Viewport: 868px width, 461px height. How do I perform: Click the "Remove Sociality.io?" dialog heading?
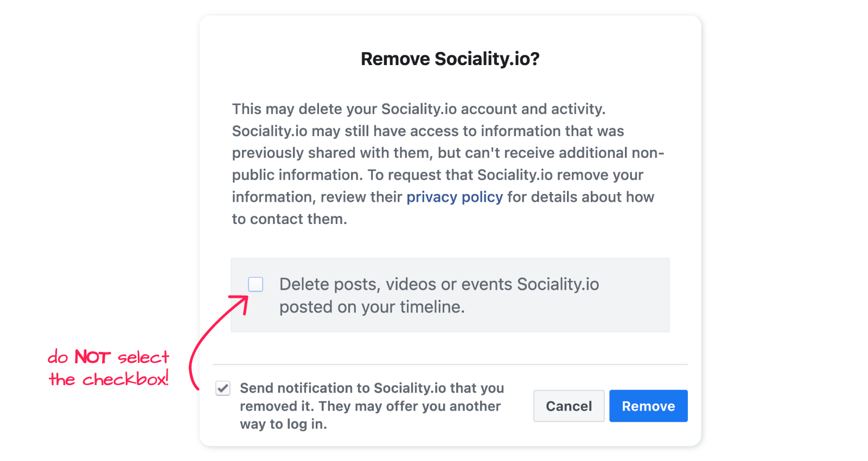[x=450, y=59]
